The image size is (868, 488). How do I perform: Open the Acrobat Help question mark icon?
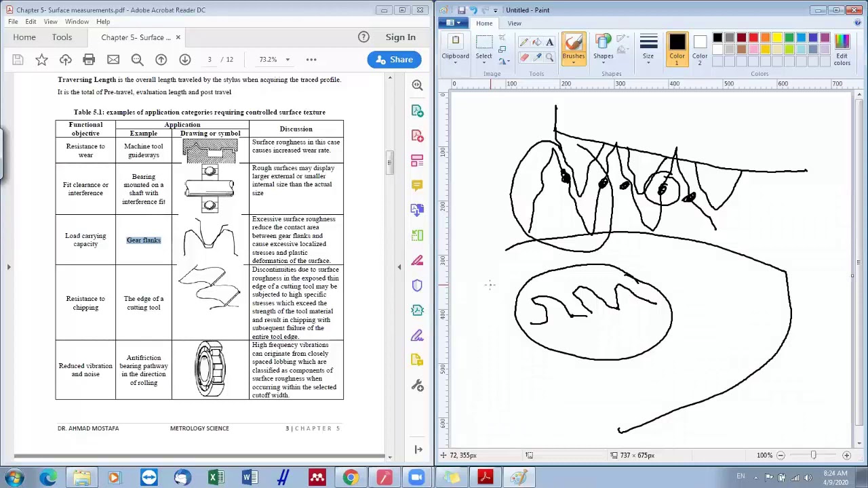coord(363,37)
